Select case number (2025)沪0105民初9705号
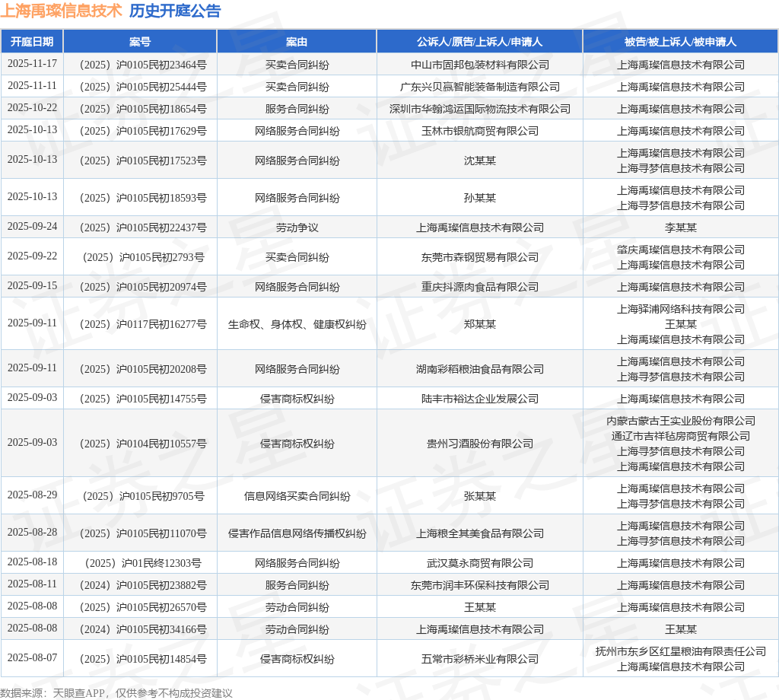The height and width of the screenshot is (700, 779). pyautogui.click(x=143, y=496)
